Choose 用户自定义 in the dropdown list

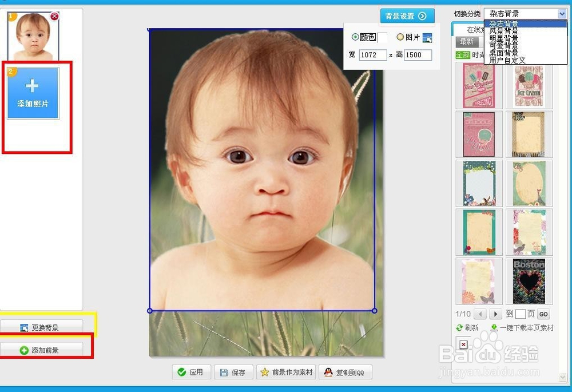tap(525, 60)
